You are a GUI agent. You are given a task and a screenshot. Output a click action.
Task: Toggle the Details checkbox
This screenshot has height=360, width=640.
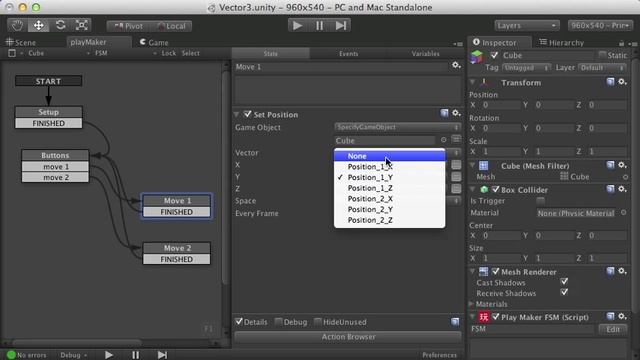(x=239, y=322)
